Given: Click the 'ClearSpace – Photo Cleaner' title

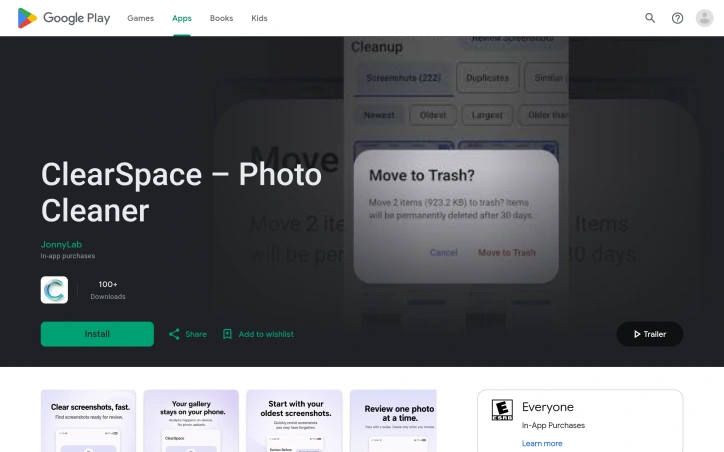Looking at the screenshot, I should (x=181, y=193).
